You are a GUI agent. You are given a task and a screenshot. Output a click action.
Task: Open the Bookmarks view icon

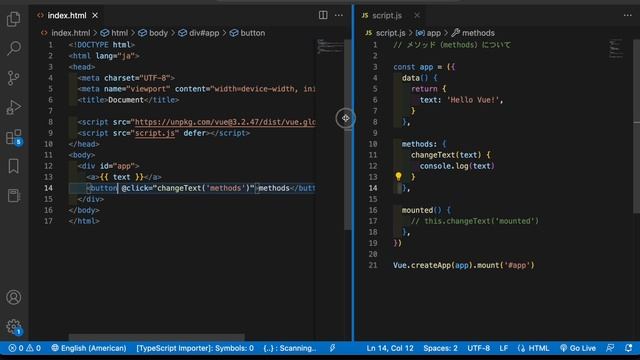[x=13, y=166]
